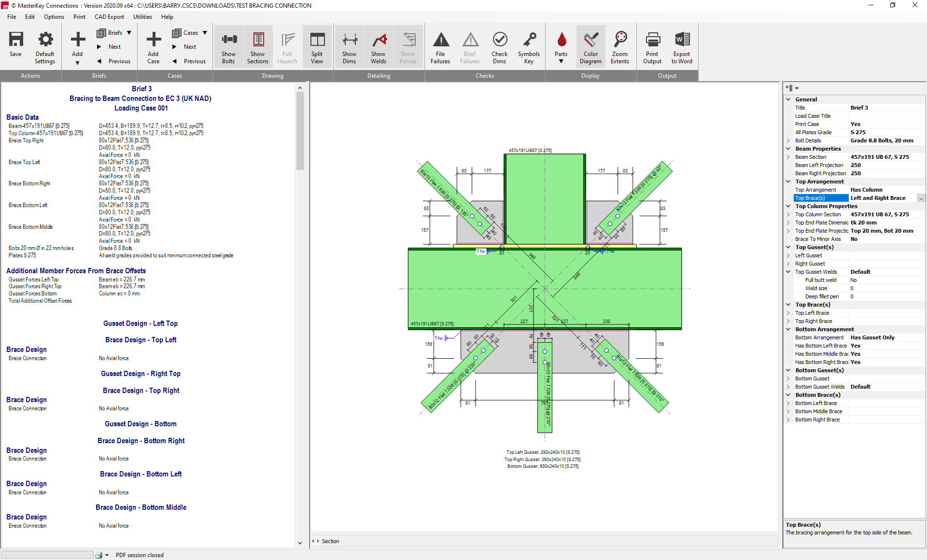Run the Check Dims tool
This screenshot has width=927, height=560.
click(500, 46)
